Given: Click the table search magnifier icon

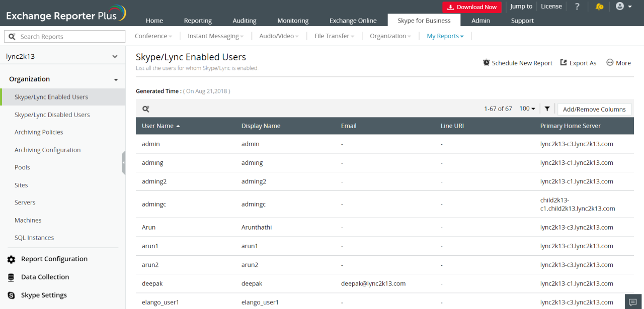Looking at the screenshot, I should 146,109.
